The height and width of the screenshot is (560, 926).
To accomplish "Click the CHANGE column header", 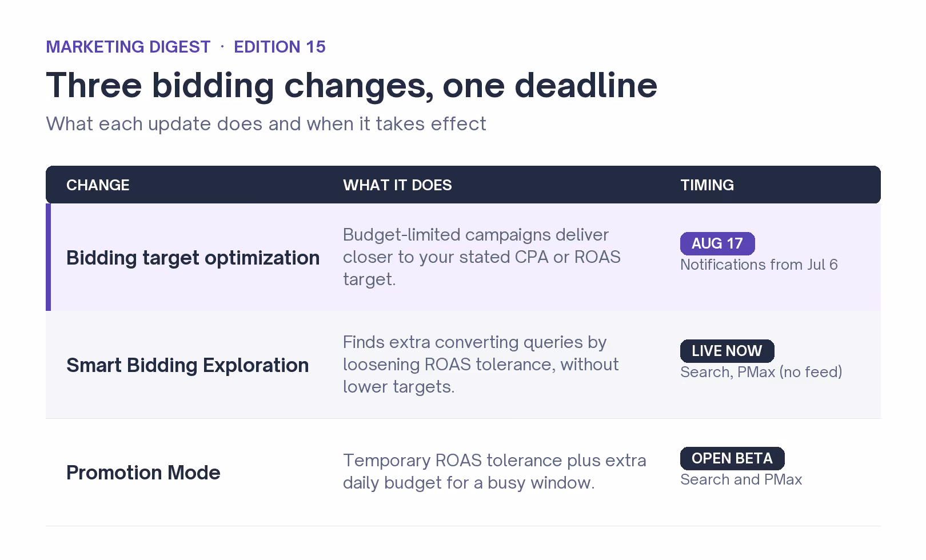I will (98, 185).
